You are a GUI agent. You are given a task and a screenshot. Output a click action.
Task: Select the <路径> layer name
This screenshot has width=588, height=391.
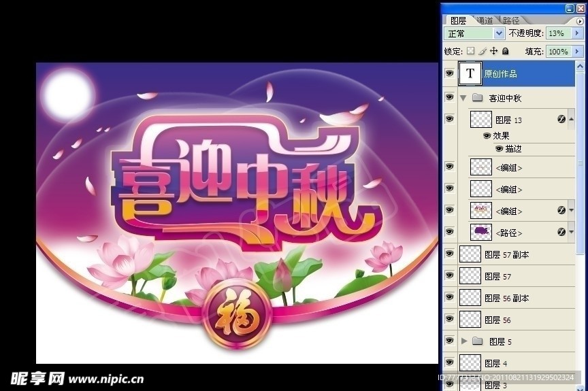tap(509, 233)
